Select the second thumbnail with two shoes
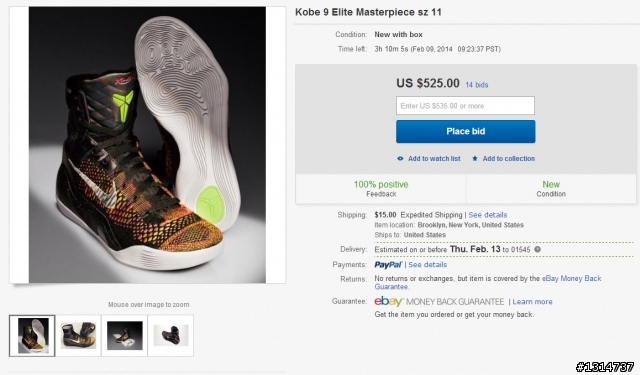640x375 pixels. [78, 335]
